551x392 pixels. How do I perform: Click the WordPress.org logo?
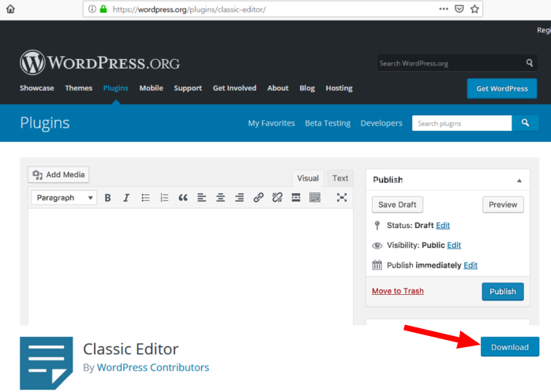pyautogui.click(x=99, y=62)
